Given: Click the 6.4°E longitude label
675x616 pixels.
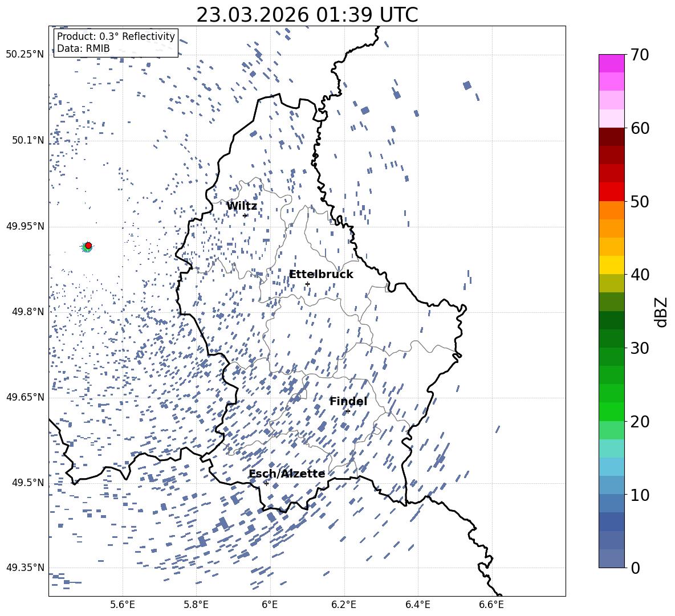Looking at the screenshot, I should point(417,605).
